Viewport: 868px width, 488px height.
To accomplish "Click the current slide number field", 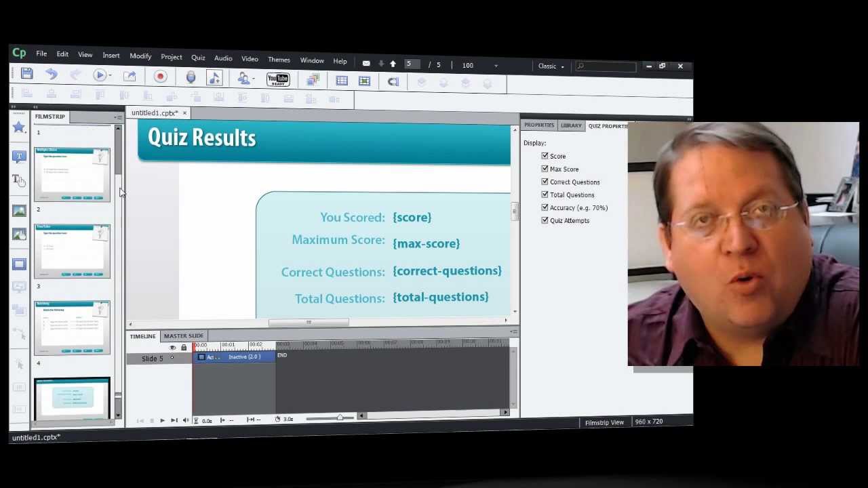I will click(412, 64).
